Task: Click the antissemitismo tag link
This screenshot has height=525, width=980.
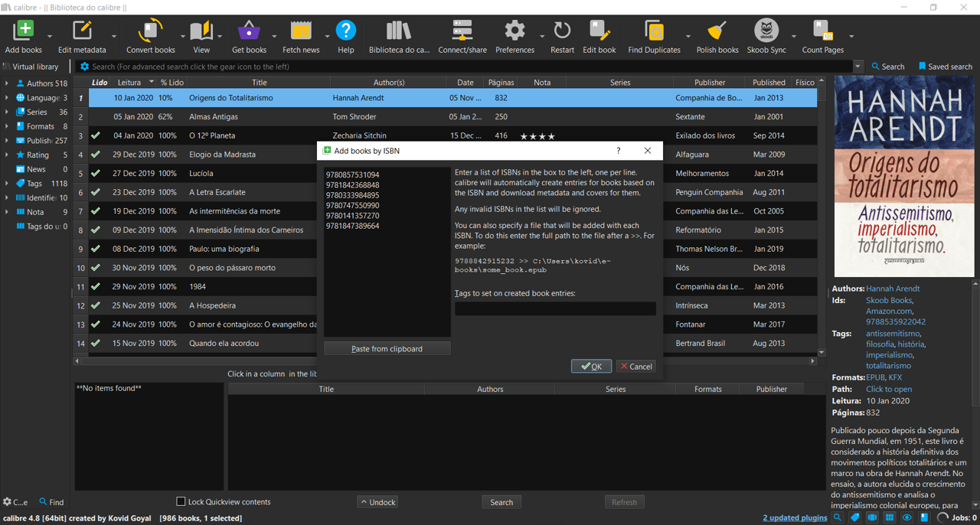Action: coord(893,334)
